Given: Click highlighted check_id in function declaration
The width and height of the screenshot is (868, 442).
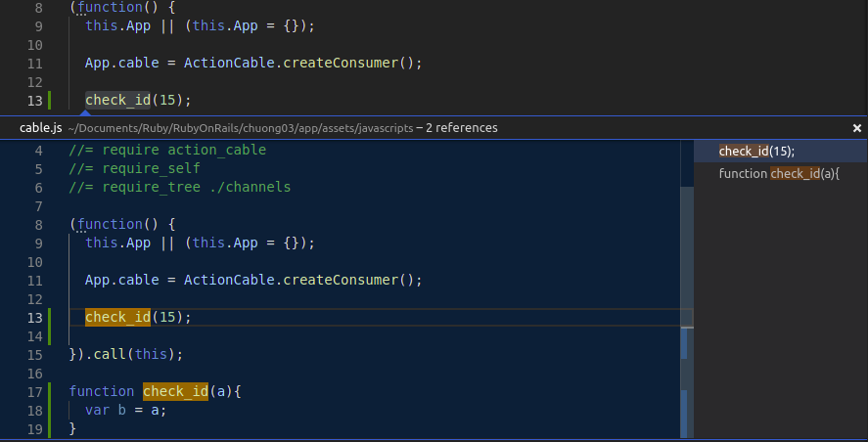Looking at the screenshot, I should 175,392.
